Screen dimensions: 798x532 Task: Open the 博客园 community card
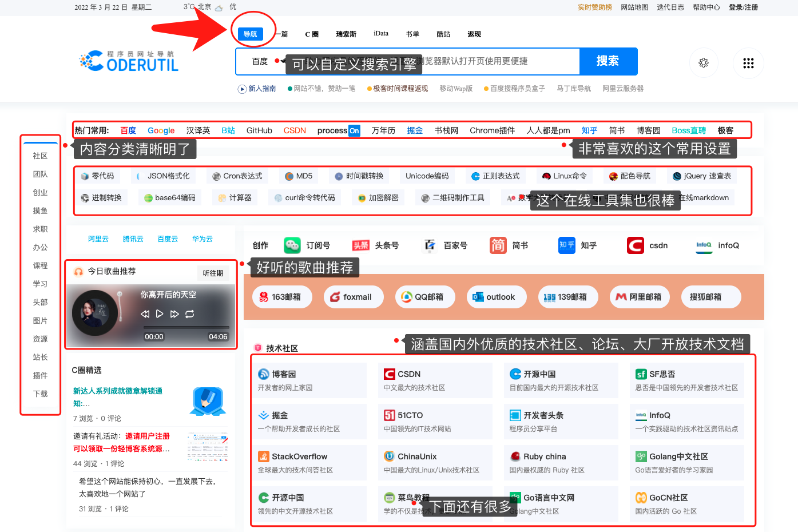309,380
